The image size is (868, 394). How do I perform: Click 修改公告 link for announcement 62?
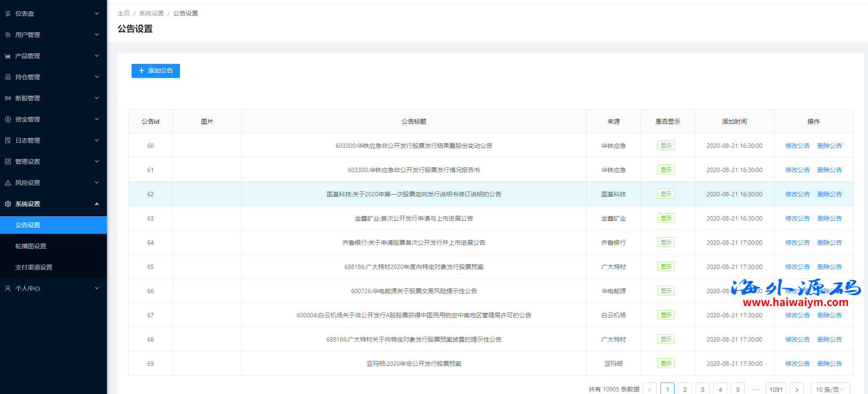click(x=797, y=194)
